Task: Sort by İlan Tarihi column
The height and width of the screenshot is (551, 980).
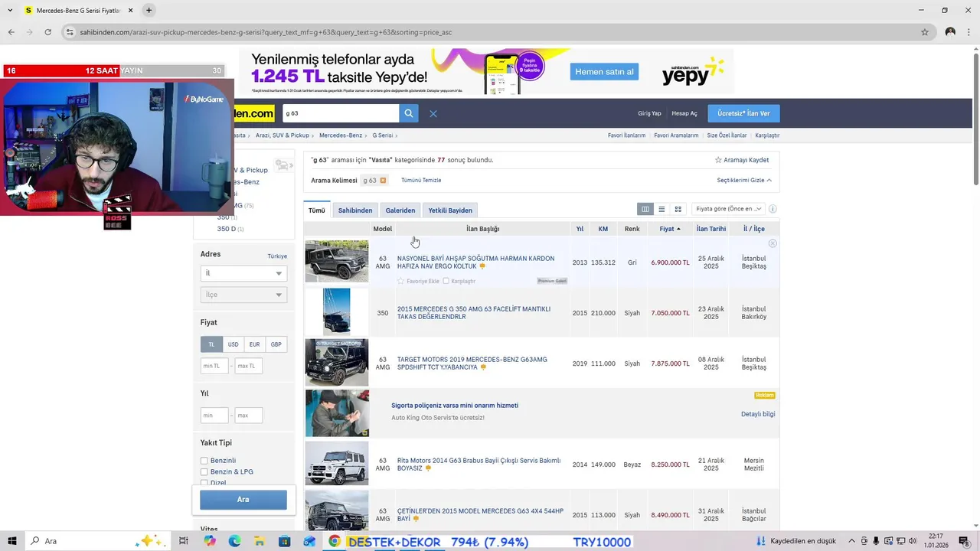Action: tap(711, 229)
